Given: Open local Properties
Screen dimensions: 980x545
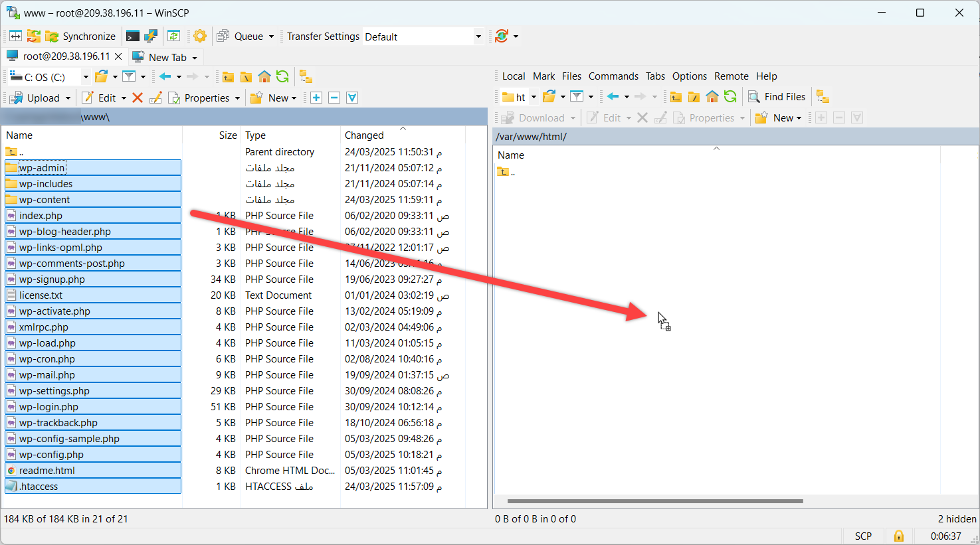Looking at the screenshot, I should 199,98.
